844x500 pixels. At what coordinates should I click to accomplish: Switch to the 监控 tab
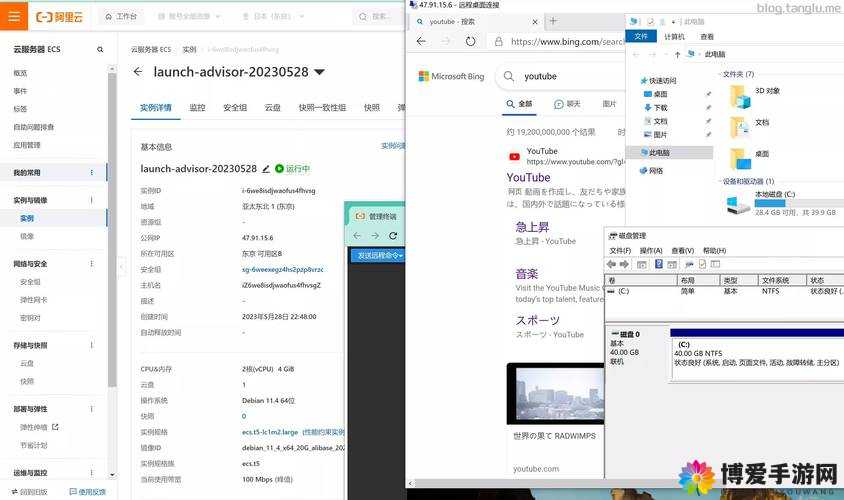[197, 108]
